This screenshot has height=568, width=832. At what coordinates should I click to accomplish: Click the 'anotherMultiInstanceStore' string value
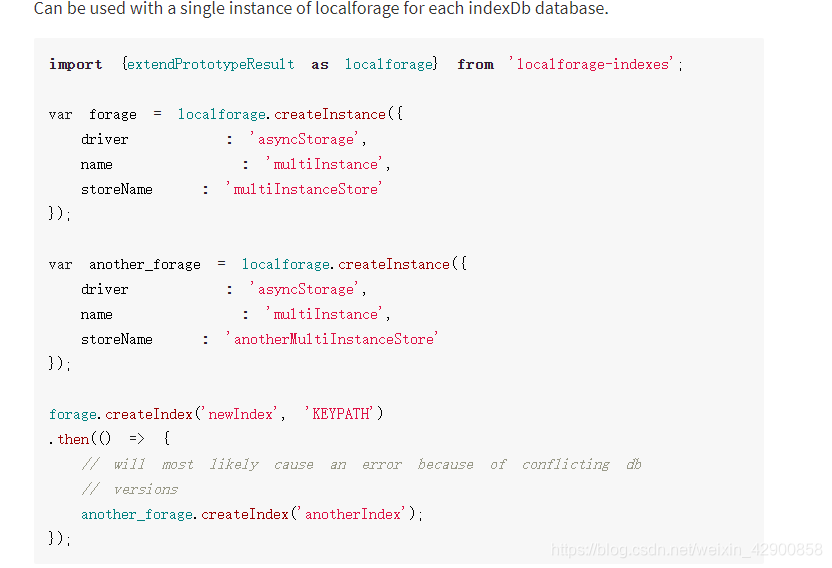[332, 339]
